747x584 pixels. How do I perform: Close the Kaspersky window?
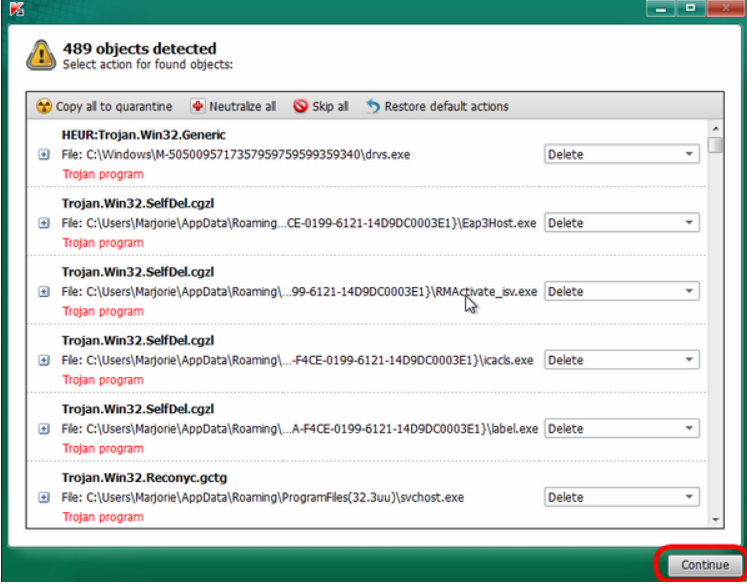(x=726, y=8)
